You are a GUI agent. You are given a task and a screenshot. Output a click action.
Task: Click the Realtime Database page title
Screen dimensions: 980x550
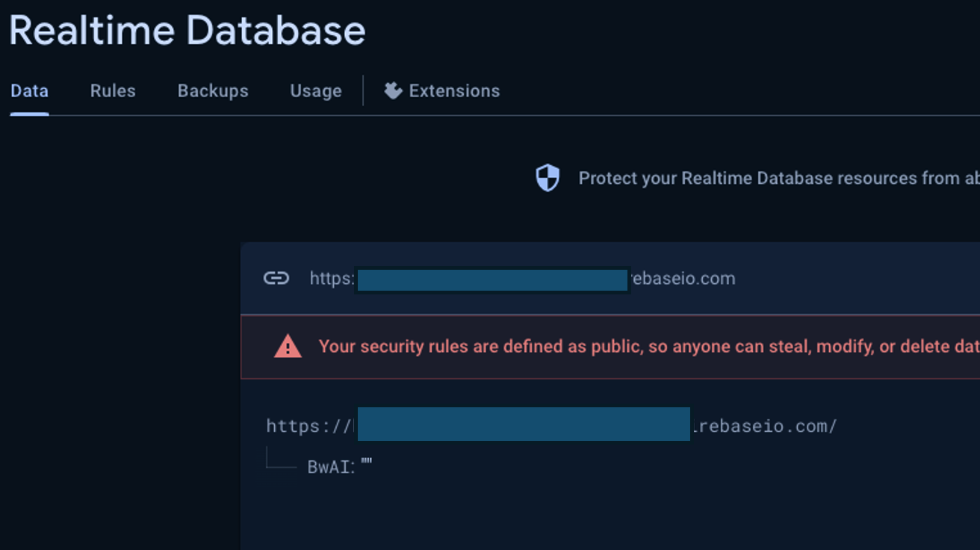pos(187,31)
